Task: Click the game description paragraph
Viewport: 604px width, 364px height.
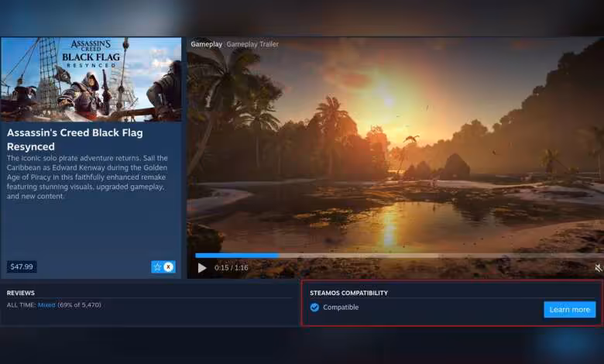Action: [87, 177]
